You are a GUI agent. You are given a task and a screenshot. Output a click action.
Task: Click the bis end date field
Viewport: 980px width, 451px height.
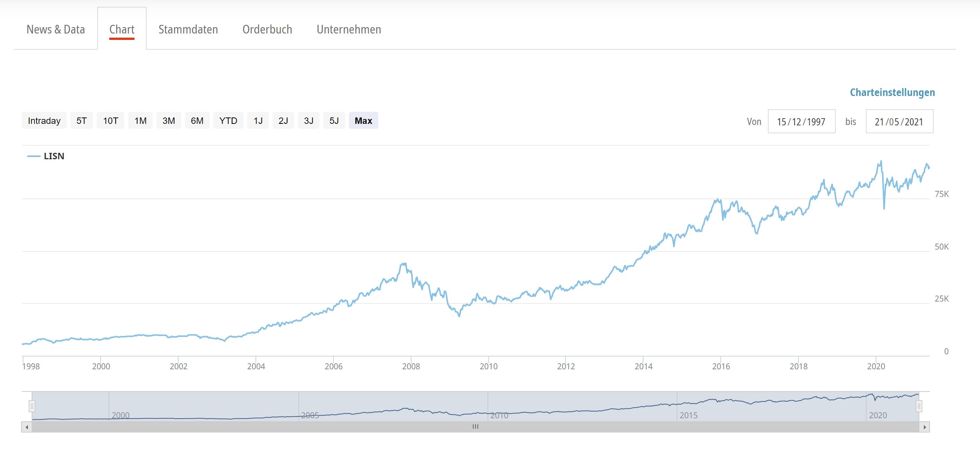pos(899,122)
